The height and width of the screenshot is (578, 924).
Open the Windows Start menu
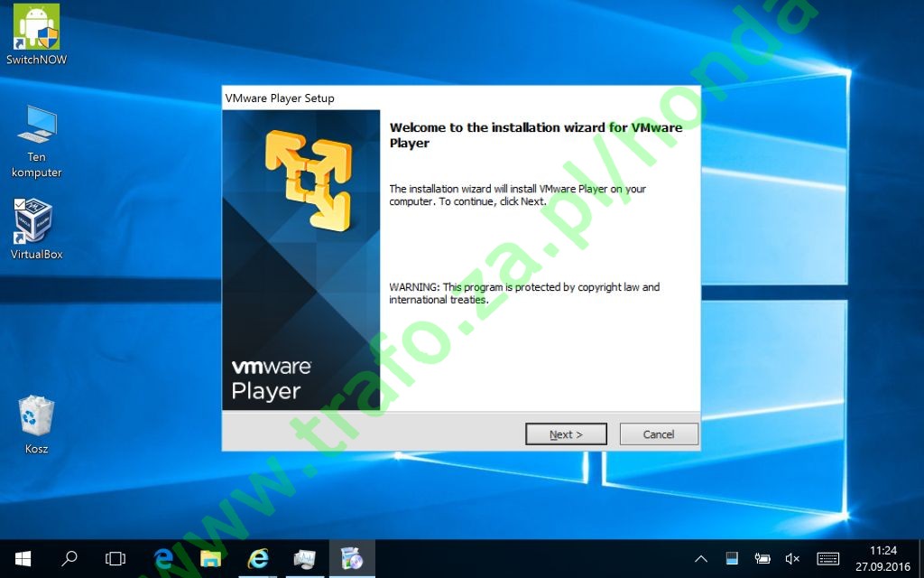point(23,558)
